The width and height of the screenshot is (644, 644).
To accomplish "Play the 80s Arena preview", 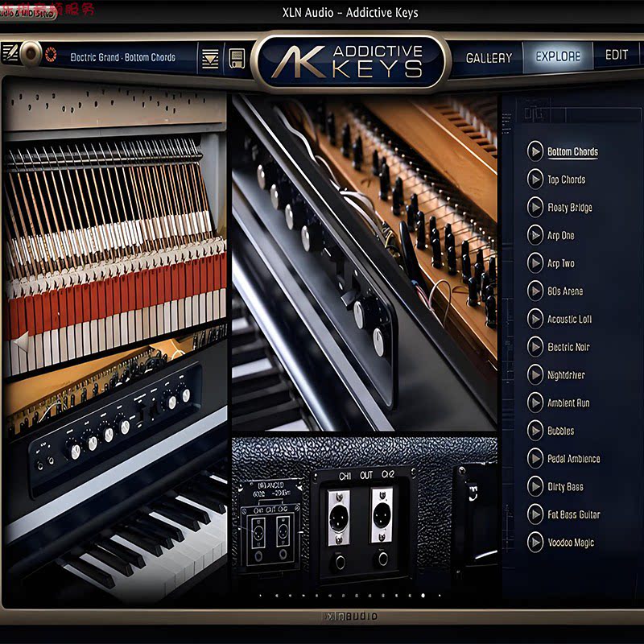I will [535, 291].
